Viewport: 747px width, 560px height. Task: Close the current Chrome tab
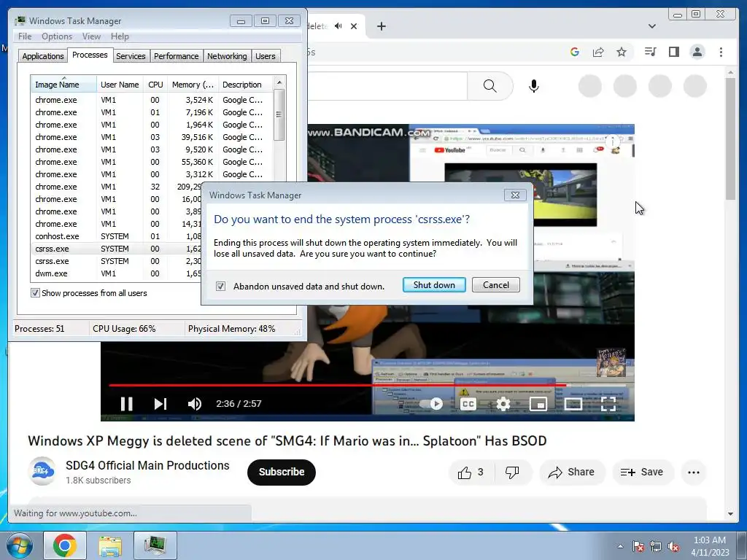pyautogui.click(x=354, y=26)
